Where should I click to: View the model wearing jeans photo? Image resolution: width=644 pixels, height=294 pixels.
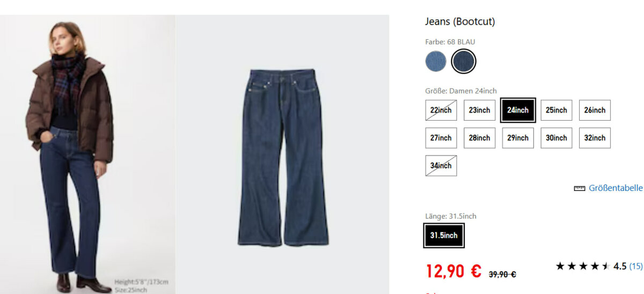click(87, 154)
